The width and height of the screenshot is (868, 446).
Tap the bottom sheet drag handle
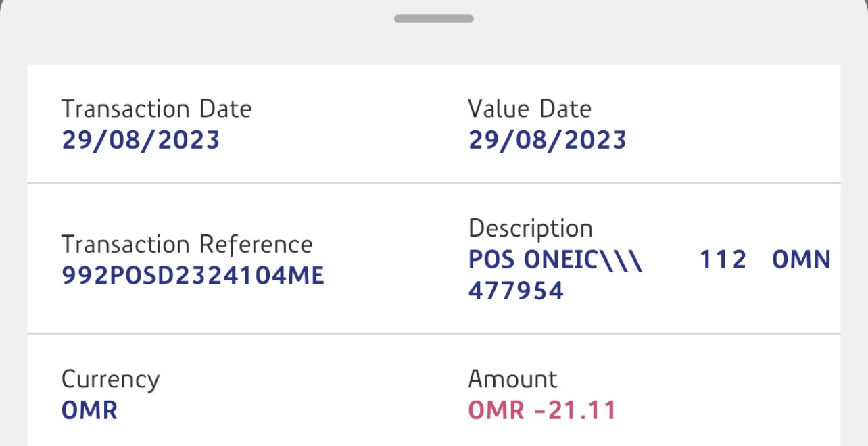[x=433, y=19]
